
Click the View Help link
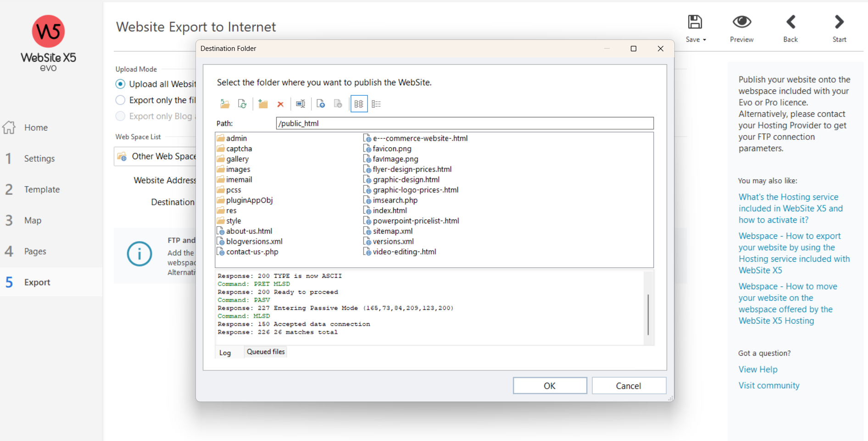click(x=758, y=369)
